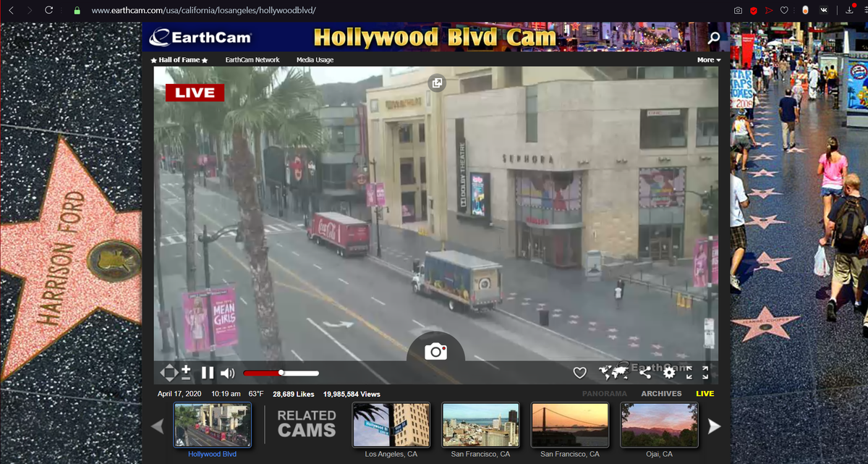Screen dimensions: 868x464
Task: Open the Media Usage menu item
Action: 315,60
